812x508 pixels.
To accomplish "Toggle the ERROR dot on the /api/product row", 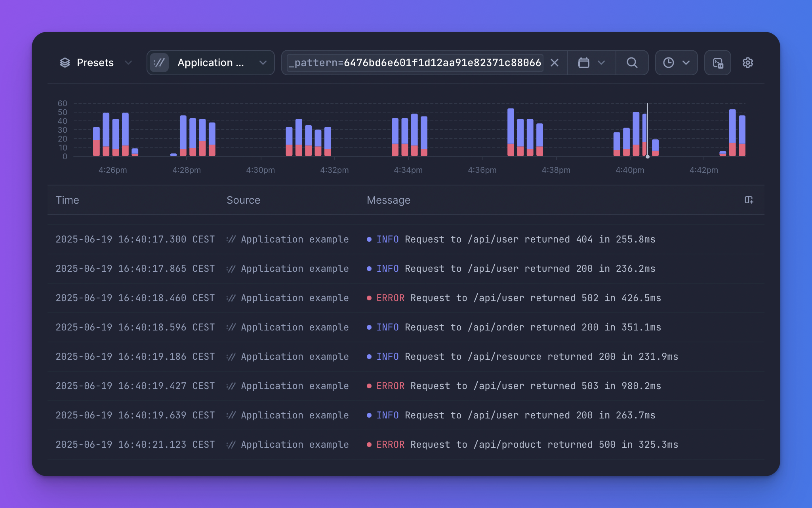I will [x=369, y=445].
